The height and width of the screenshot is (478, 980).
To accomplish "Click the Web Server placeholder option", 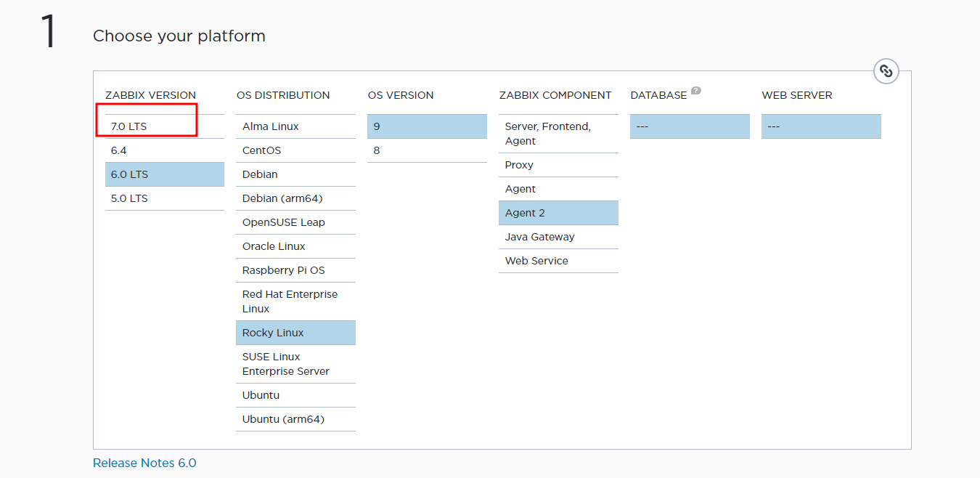I will (x=821, y=126).
